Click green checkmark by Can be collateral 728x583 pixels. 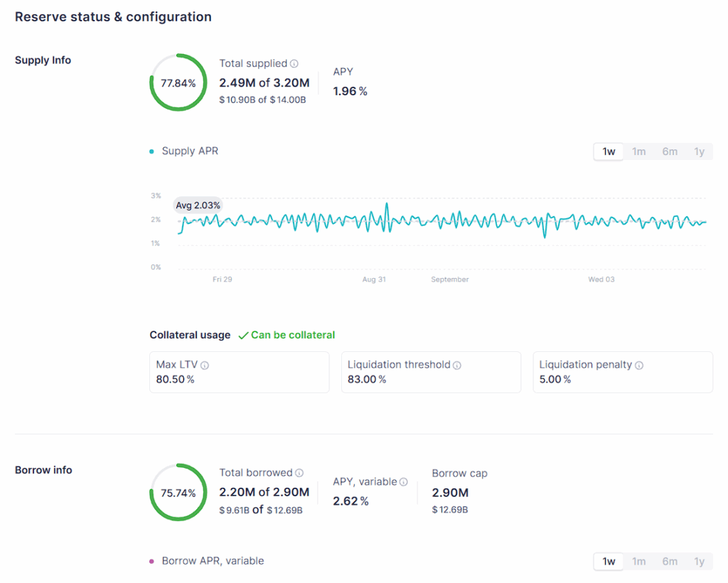pos(243,336)
